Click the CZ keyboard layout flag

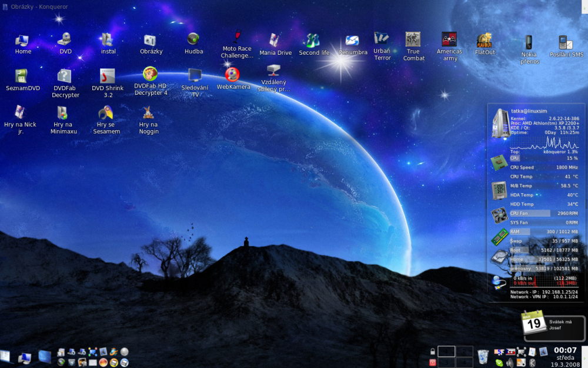[510, 352]
